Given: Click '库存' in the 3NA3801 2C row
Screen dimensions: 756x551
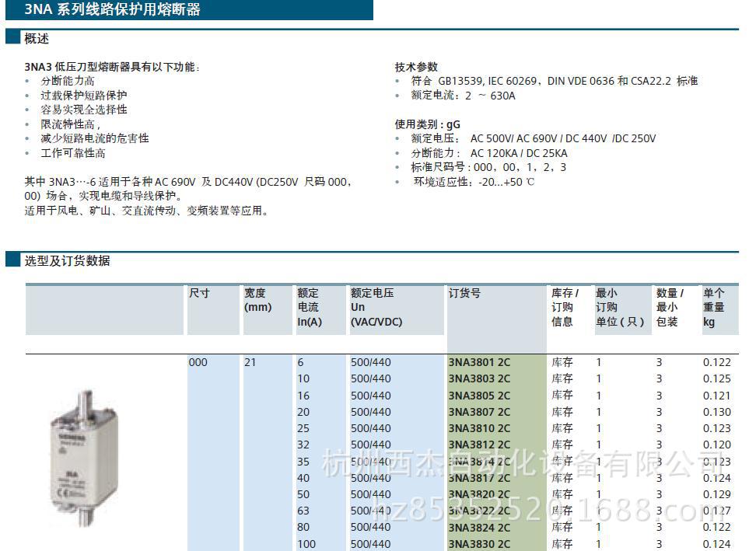Looking at the screenshot, I should pos(562,362).
